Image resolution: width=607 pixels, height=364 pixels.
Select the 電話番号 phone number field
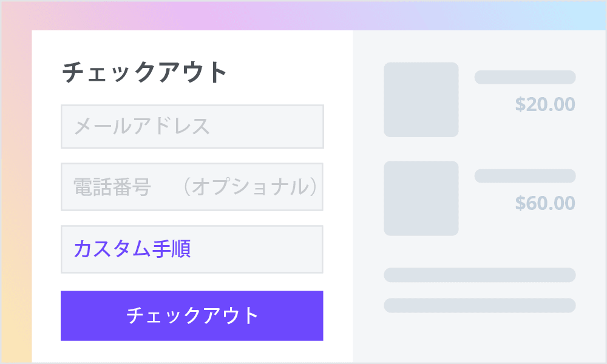192,187
